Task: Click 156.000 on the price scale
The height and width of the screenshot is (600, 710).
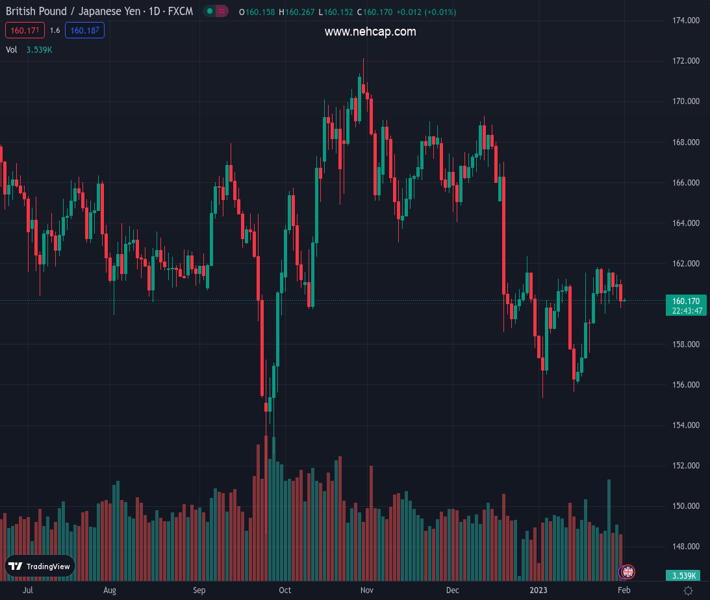Action: [x=685, y=385]
